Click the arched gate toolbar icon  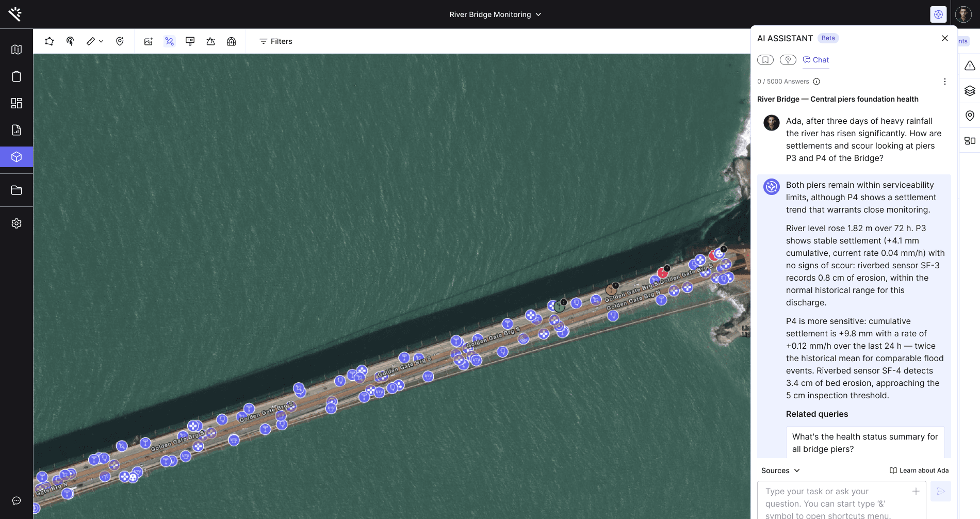[231, 41]
